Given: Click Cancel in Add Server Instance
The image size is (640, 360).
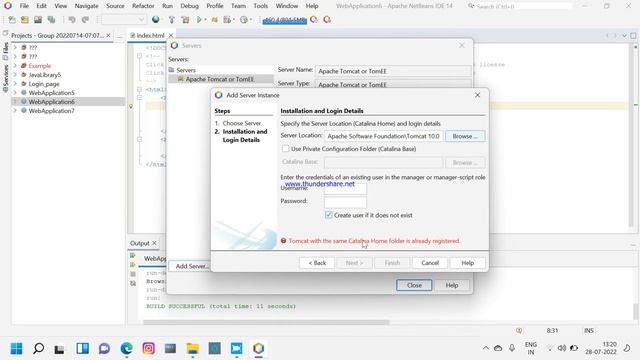Looking at the screenshot, I should (430, 263).
